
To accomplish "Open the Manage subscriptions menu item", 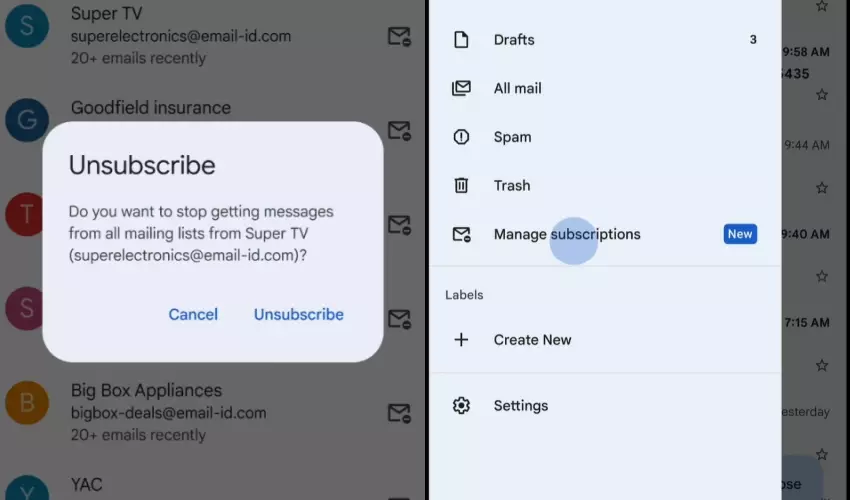I will (x=566, y=234).
